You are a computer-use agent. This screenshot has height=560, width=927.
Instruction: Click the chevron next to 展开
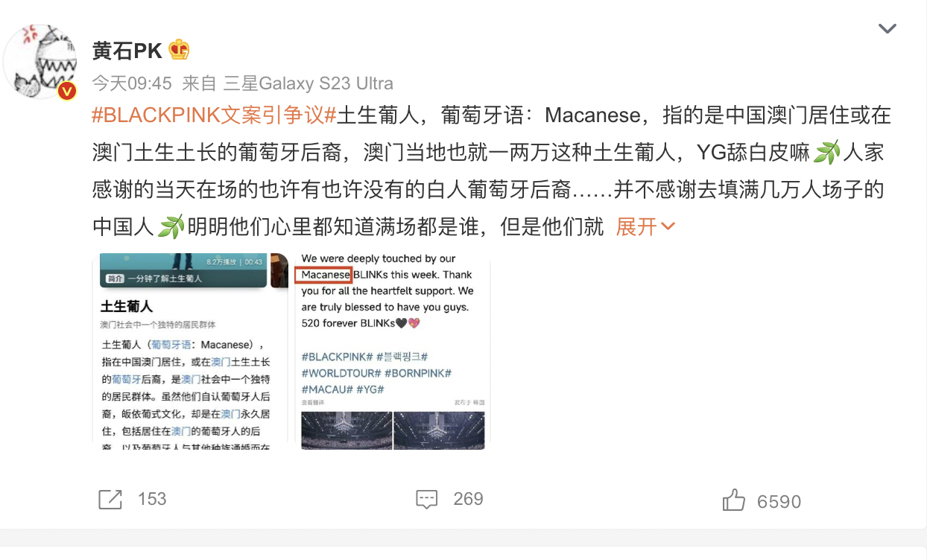tap(668, 226)
